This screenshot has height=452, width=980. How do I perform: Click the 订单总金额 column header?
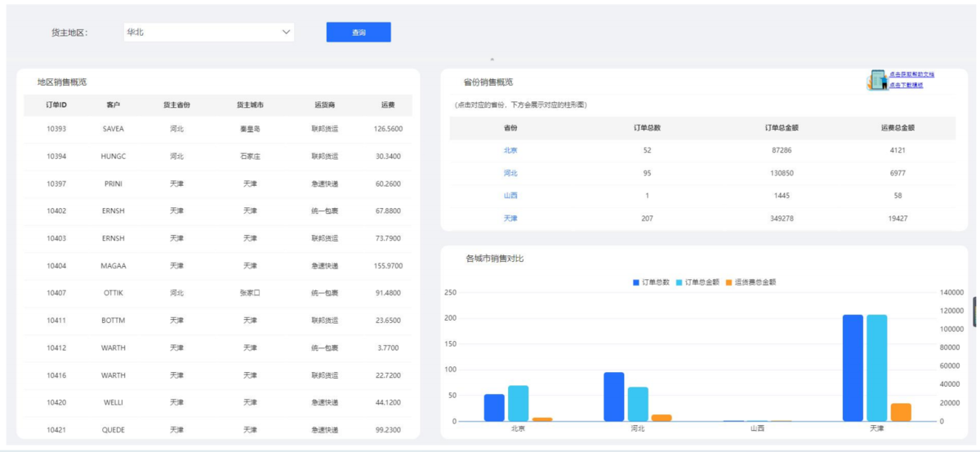pos(782,128)
